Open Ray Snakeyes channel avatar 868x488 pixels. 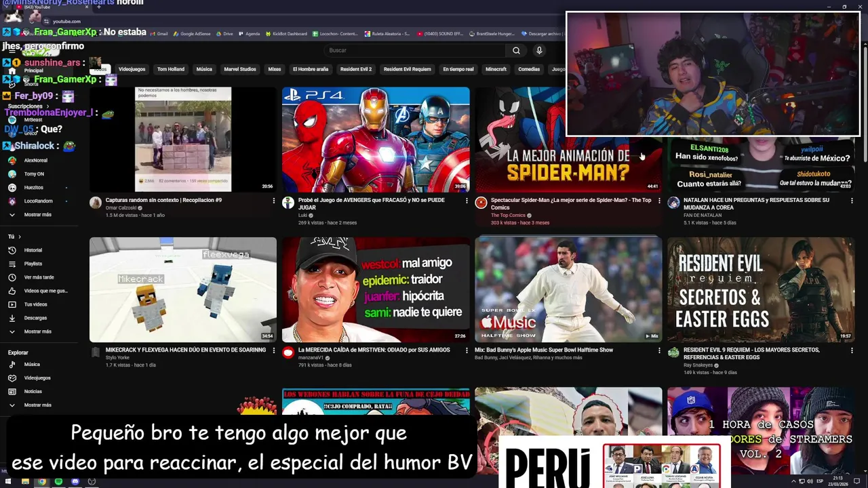pyautogui.click(x=673, y=352)
